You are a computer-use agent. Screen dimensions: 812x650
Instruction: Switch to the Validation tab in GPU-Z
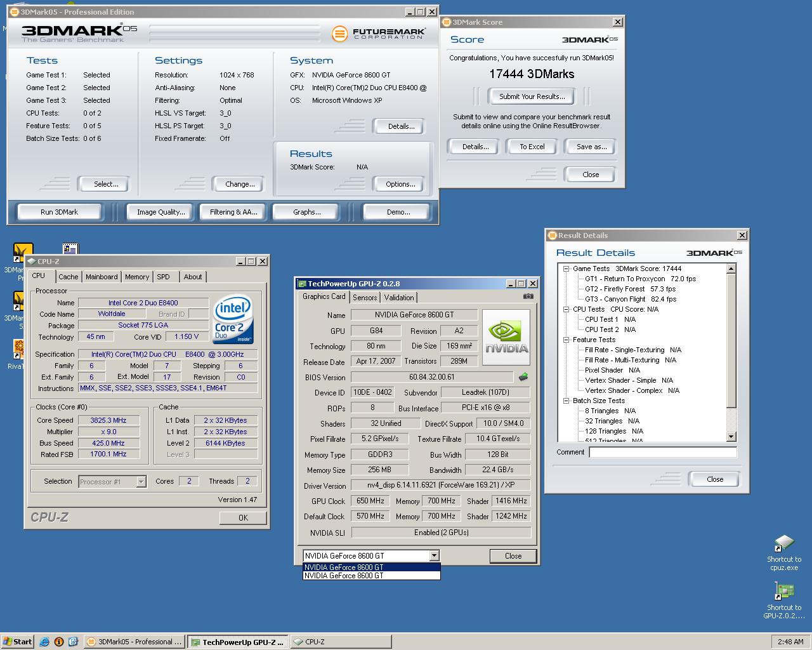tap(399, 297)
